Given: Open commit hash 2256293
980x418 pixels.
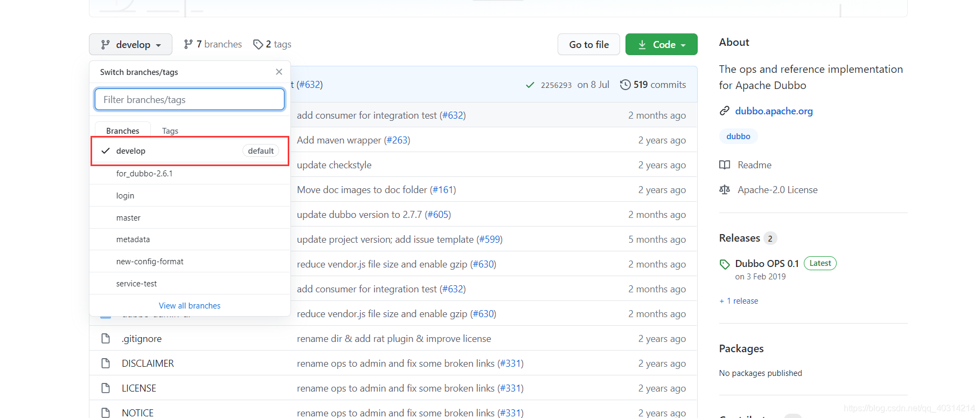Looking at the screenshot, I should tap(556, 85).
